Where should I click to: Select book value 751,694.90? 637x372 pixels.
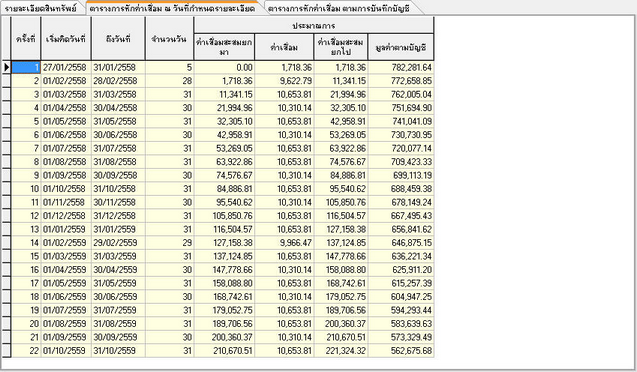pos(401,108)
